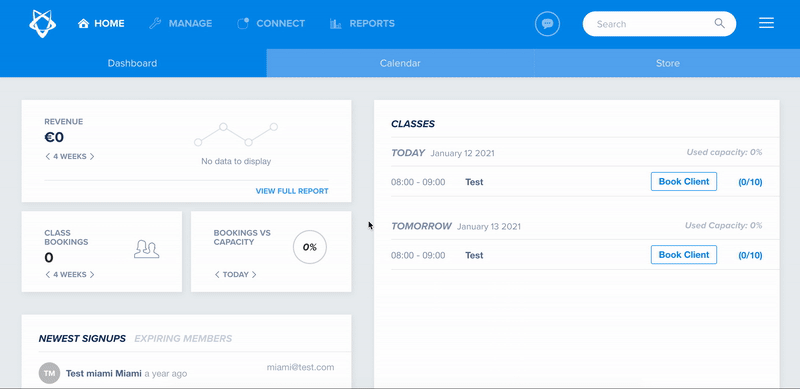Click the TM avatar for Test miami
This screenshot has height=389, width=800.
(x=49, y=373)
